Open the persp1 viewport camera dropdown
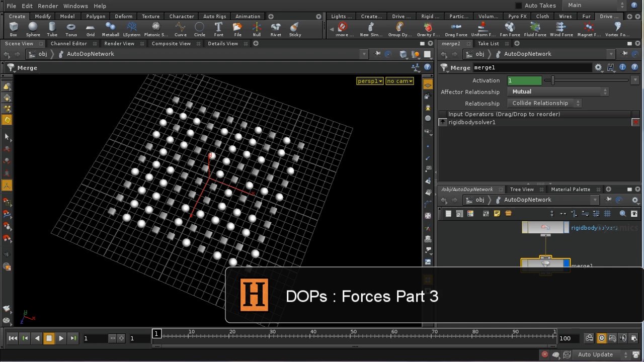644x362 pixels. tap(369, 81)
